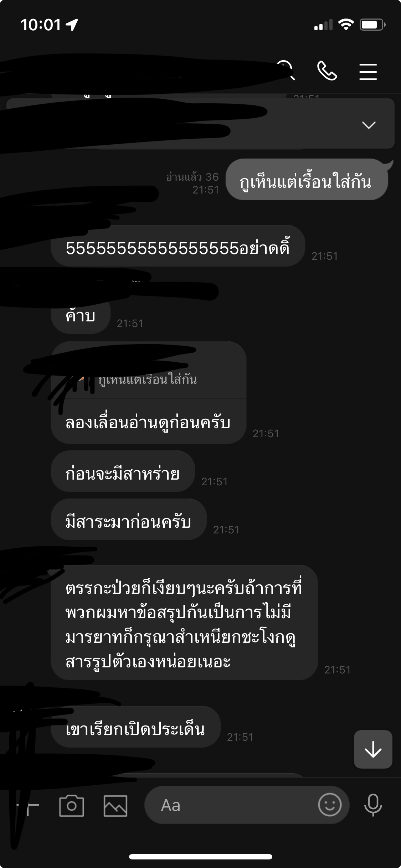
Task: Tap the microphone voice message icon
Action: click(373, 805)
